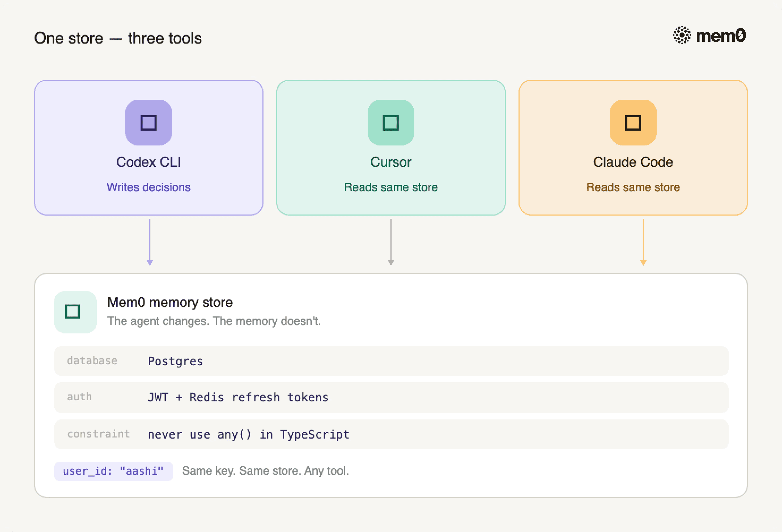Click the 'JWT + Redis refresh tokens' value

click(x=238, y=397)
